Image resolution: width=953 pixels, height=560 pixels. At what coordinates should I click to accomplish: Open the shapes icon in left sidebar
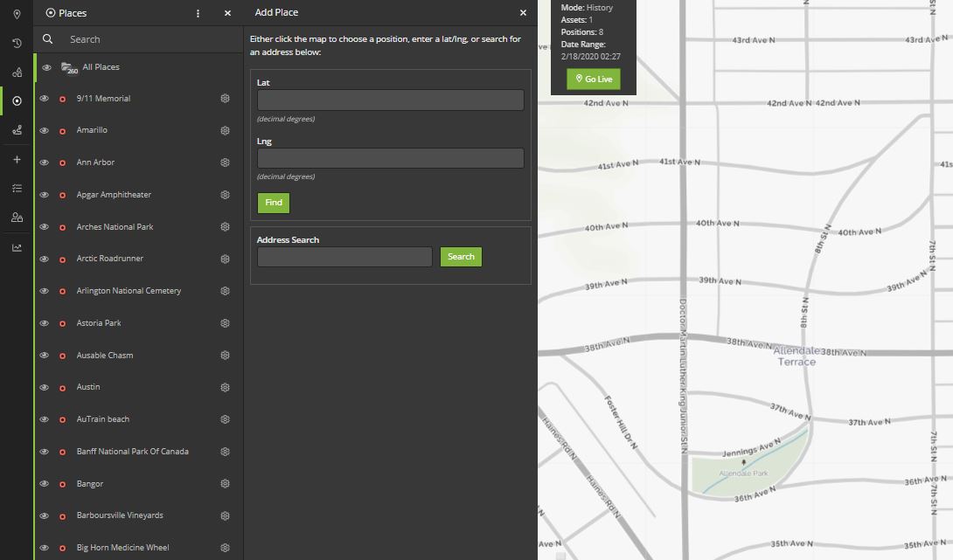point(17,73)
